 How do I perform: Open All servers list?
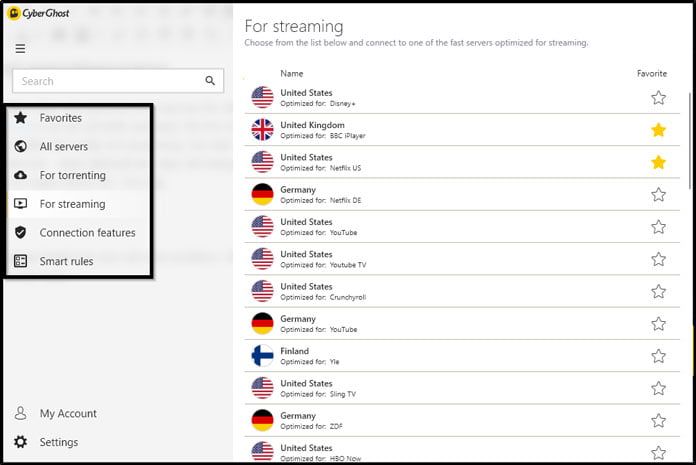click(x=64, y=146)
